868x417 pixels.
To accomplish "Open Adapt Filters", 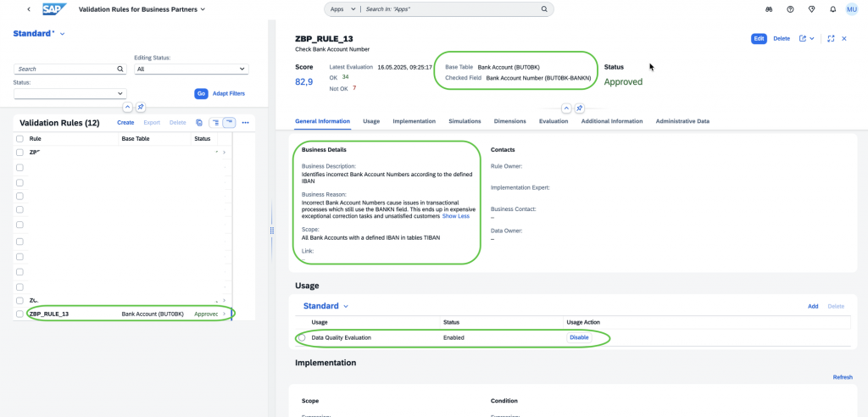I will pos(229,93).
